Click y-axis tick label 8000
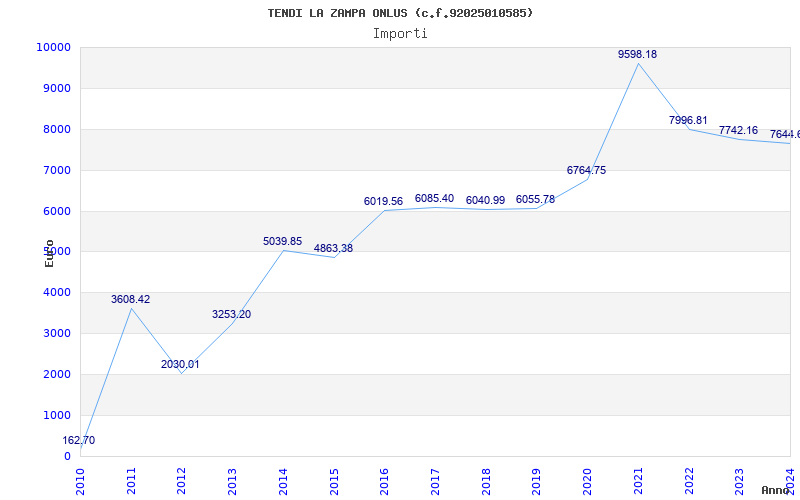This screenshot has height=500, width=800. click(x=56, y=130)
